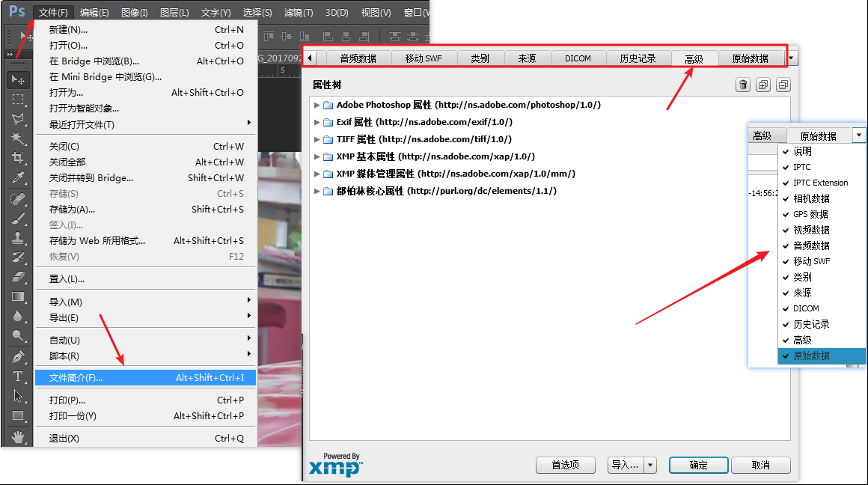This screenshot has width=868, height=485.
Task: Click the 确定 button
Action: (x=698, y=465)
